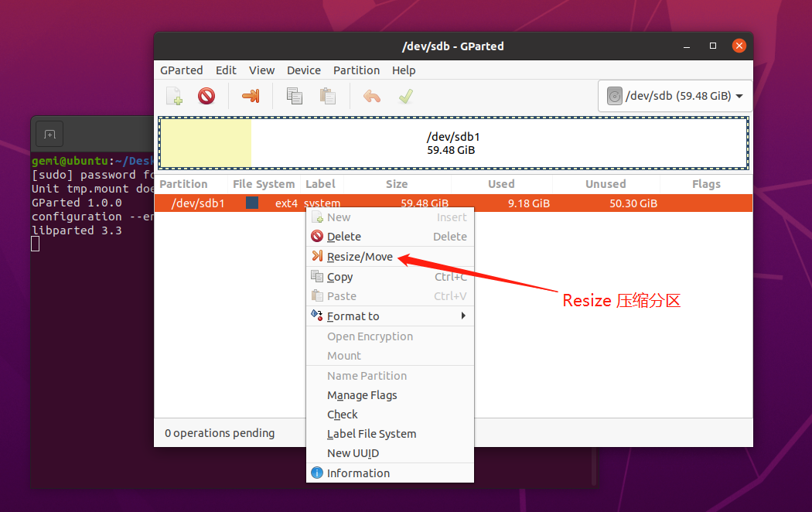Choose Resize/Move from the context menu
812x512 pixels.
tap(390, 257)
